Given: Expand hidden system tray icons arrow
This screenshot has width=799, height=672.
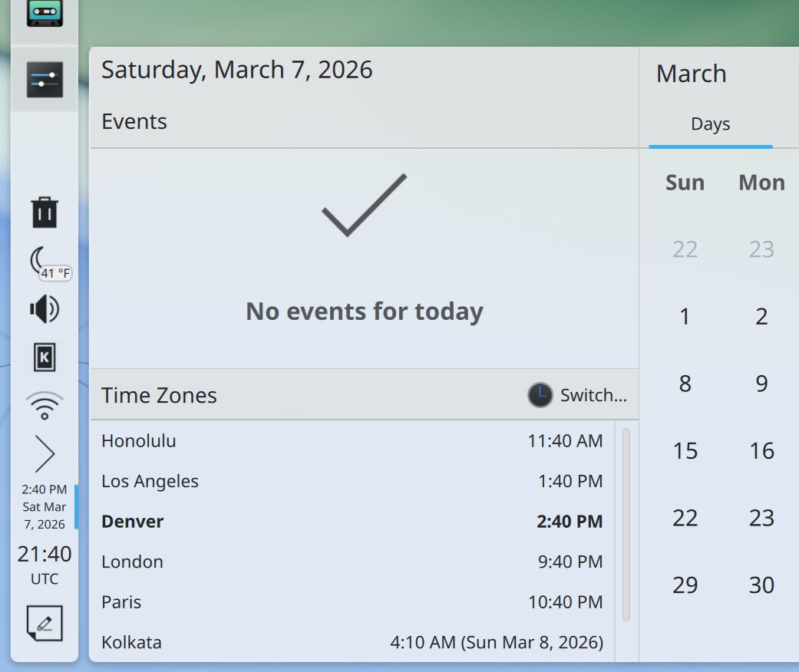Looking at the screenshot, I should (45, 453).
